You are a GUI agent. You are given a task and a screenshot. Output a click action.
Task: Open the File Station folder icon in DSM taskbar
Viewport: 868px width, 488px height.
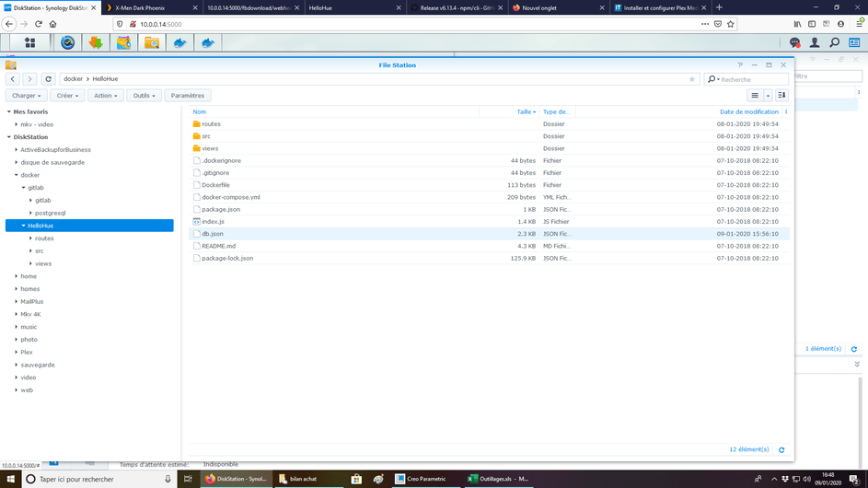click(152, 42)
